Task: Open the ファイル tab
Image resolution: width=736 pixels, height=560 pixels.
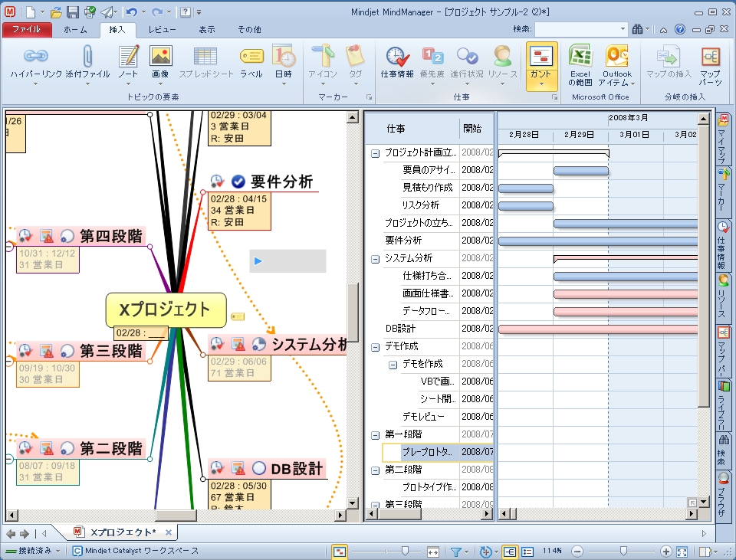Action: (26, 29)
